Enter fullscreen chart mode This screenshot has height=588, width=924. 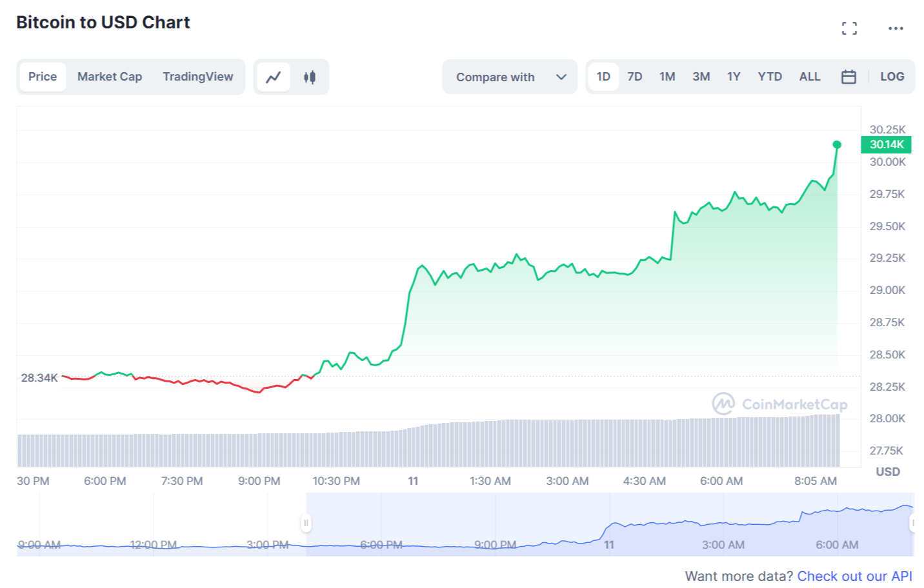[x=849, y=28]
